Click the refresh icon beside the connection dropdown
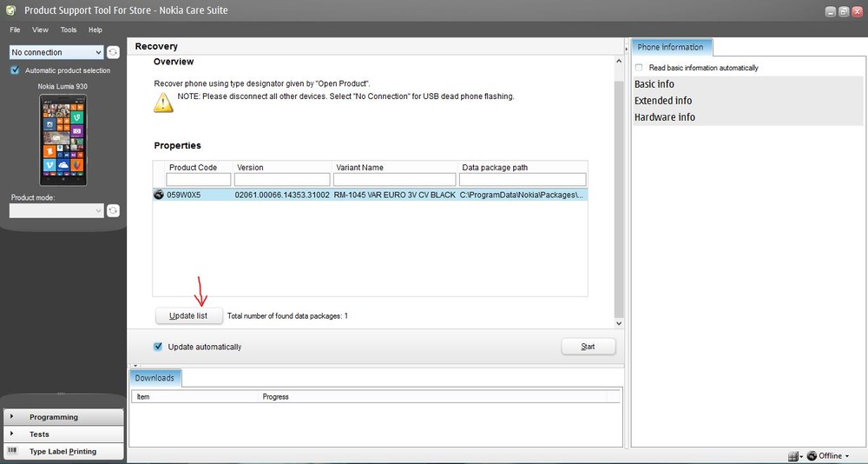Image resolution: width=868 pixels, height=464 pixels. tap(113, 53)
